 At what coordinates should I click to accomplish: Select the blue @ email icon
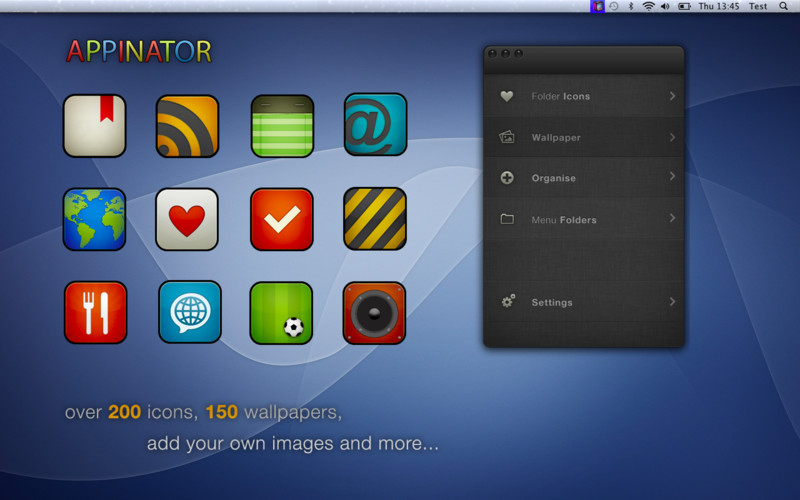coord(376,124)
